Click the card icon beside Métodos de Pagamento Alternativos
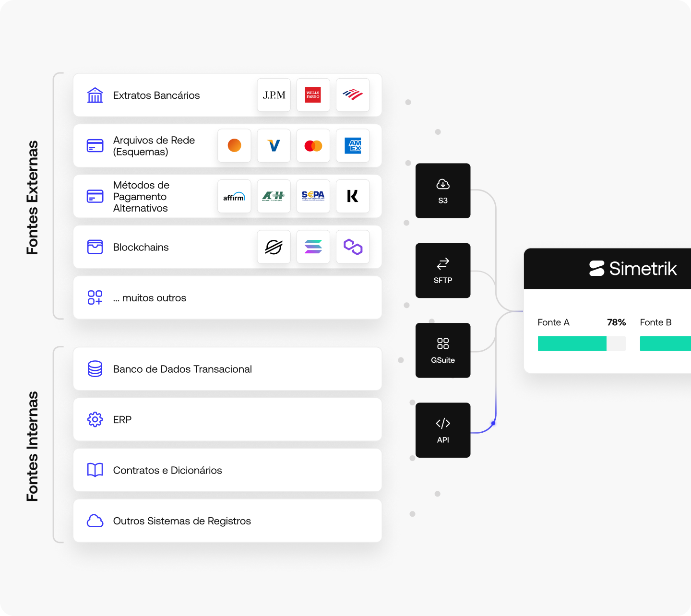691x616 pixels. coord(95,196)
